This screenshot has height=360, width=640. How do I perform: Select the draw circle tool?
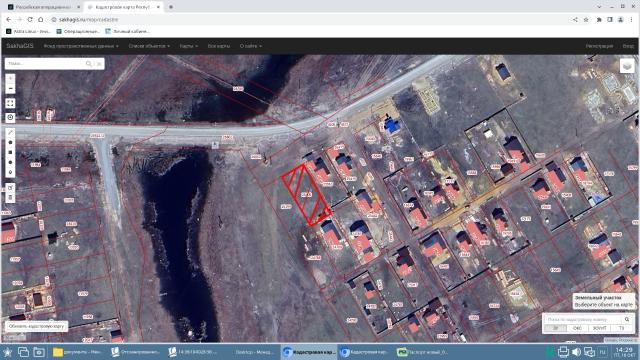tap(11, 162)
